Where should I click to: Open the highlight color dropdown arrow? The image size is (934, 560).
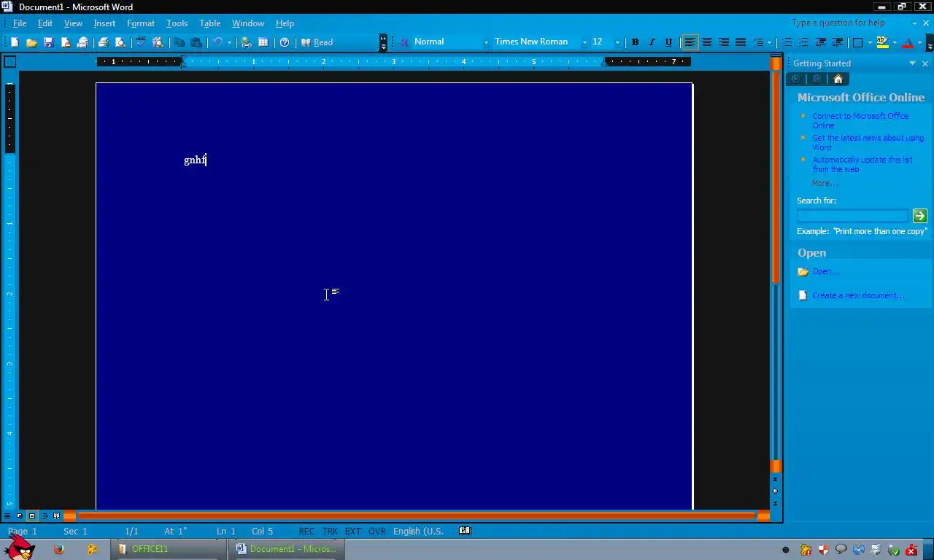pyautogui.click(x=895, y=42)
